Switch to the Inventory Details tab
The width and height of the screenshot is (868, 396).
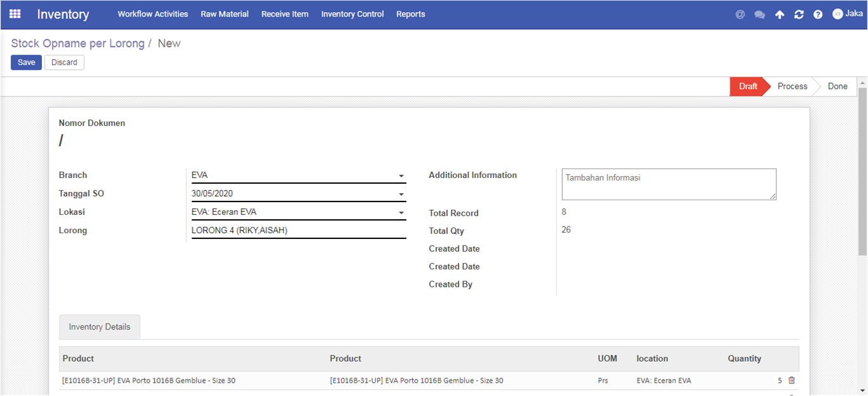pyautogui.click(x=99, y=327)
